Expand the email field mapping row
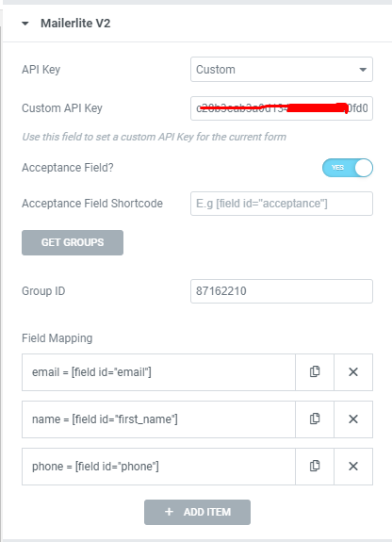Viewport: 392px width, 542px height. point(158,372)
